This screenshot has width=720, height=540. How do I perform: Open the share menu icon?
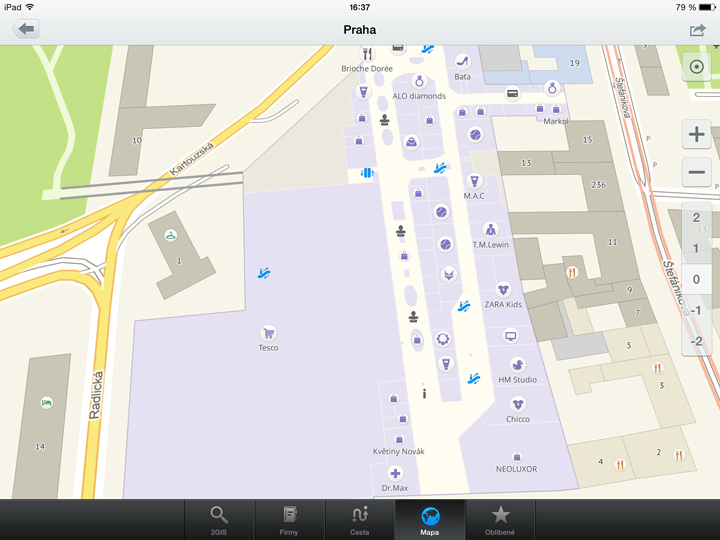697,30
